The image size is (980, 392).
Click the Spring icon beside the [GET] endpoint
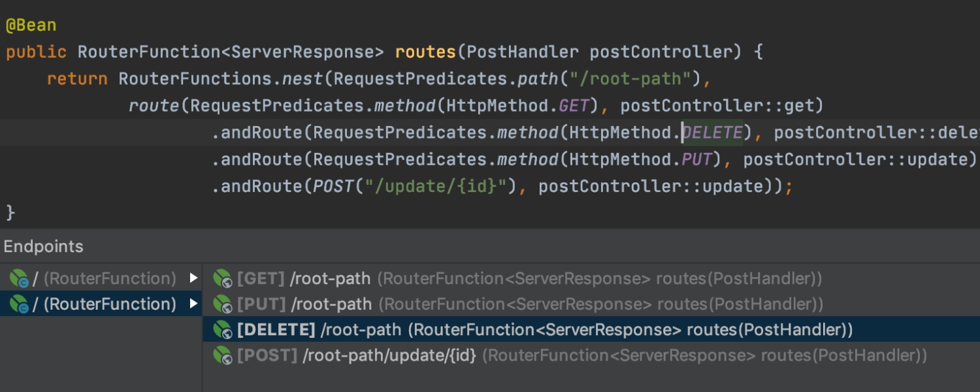click(x=223, y=279)
